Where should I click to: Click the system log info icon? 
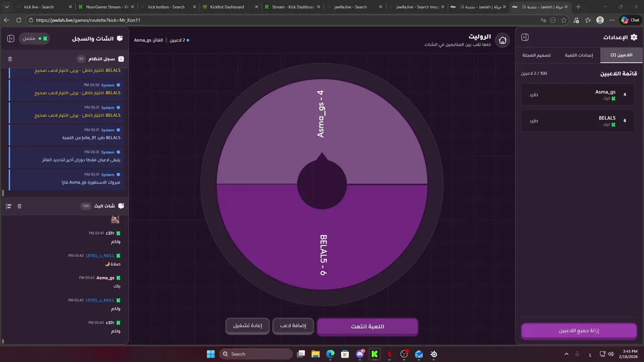coord(121,59)
